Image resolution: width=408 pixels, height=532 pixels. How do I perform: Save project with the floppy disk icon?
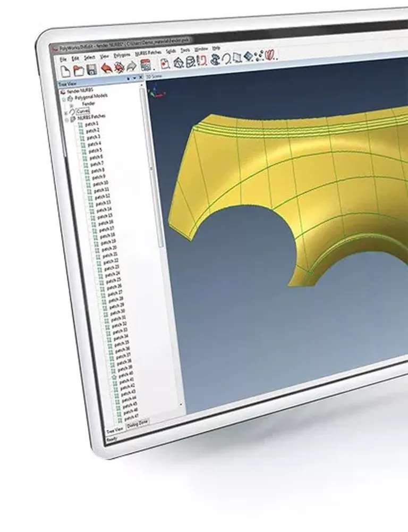(92, 70)
